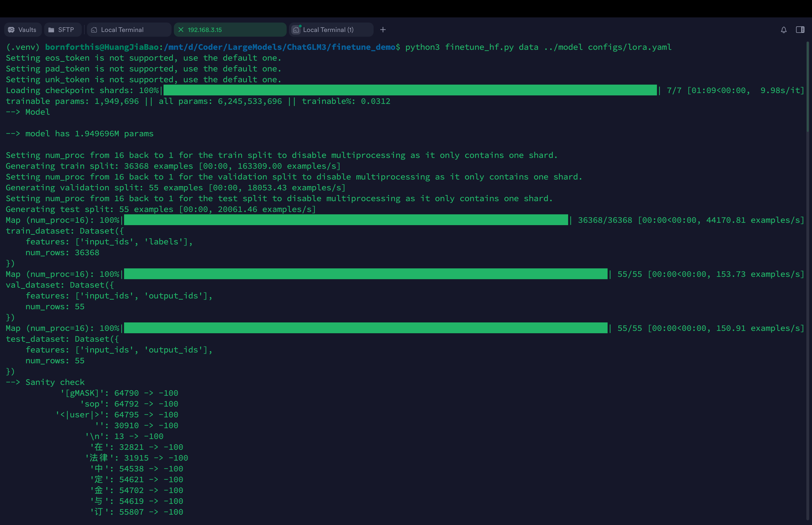This screenshot has height=525, width=812.
Task: Click the 'trainable params: 1,949,696' text
Action: (x=72, y=101)
